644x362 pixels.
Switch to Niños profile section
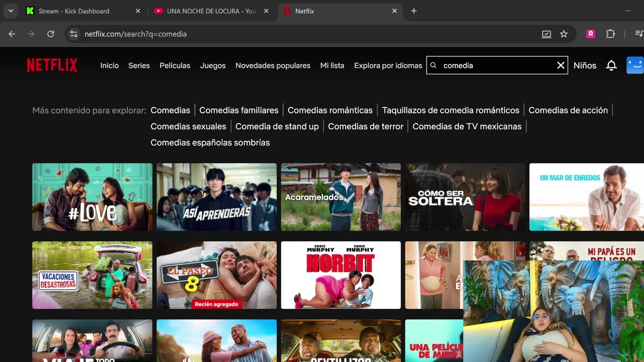click(585, 65)
